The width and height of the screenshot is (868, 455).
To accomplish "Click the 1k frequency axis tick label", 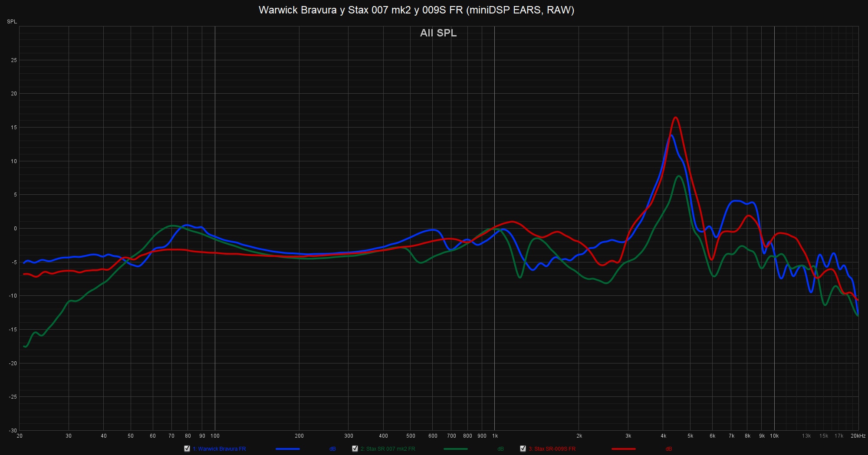I will [495, 436].
